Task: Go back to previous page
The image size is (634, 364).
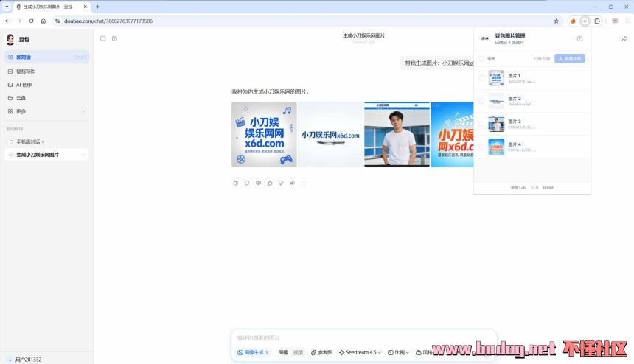Action: (7, 21)
